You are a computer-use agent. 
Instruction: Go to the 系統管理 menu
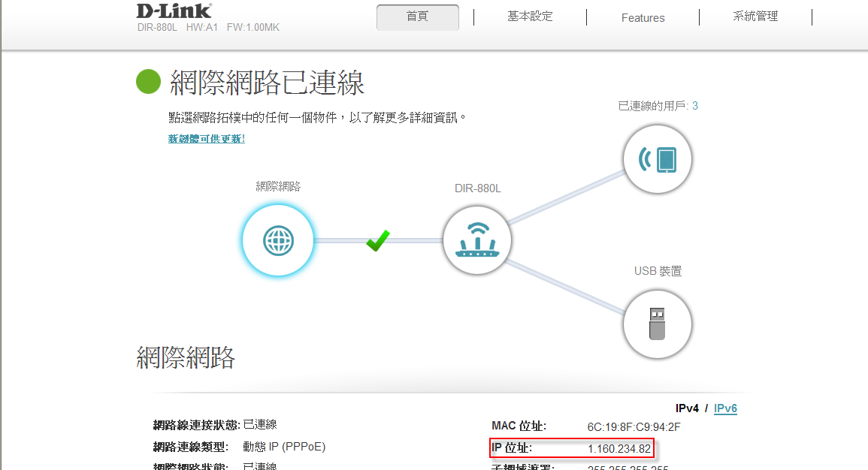pyautogui.click(x=755, y=17)
